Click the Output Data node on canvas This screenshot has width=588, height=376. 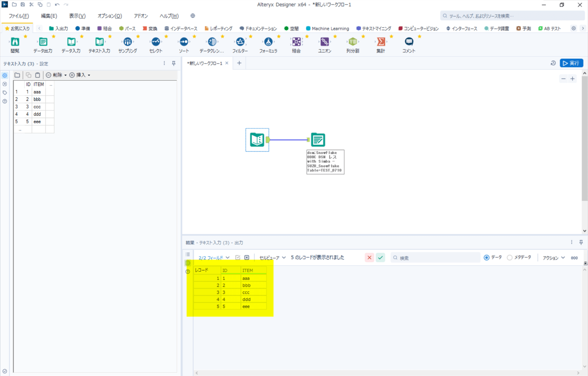click(318, 140)
